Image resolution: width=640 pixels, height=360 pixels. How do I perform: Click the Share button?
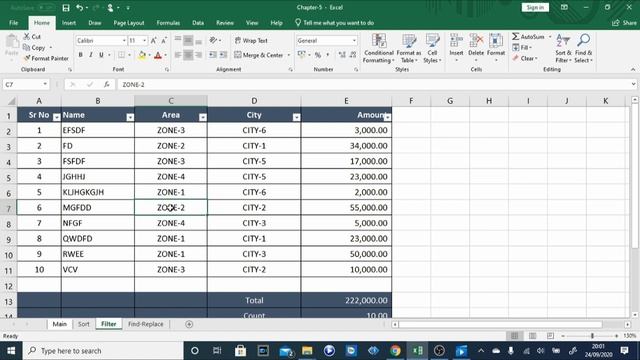point(624,23)
